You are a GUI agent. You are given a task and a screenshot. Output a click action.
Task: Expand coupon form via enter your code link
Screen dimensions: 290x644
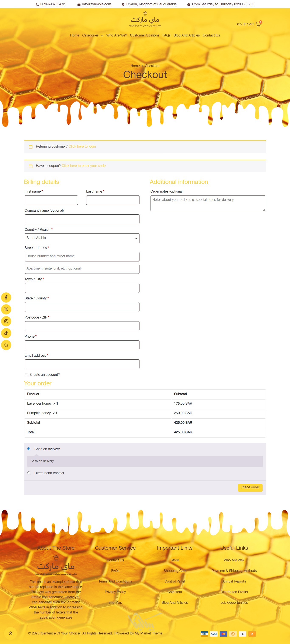[x=84, y=166]
